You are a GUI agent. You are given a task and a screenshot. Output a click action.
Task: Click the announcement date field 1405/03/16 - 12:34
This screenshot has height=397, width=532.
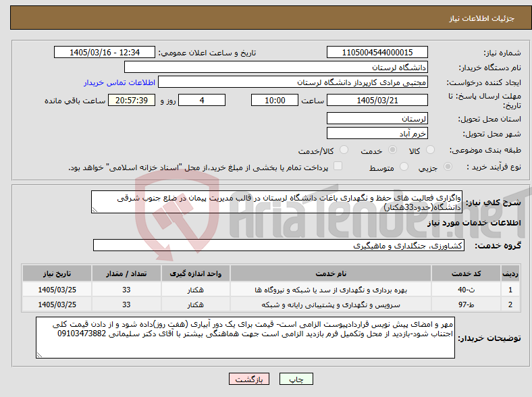pyautogui.click(x=105, y=52)
